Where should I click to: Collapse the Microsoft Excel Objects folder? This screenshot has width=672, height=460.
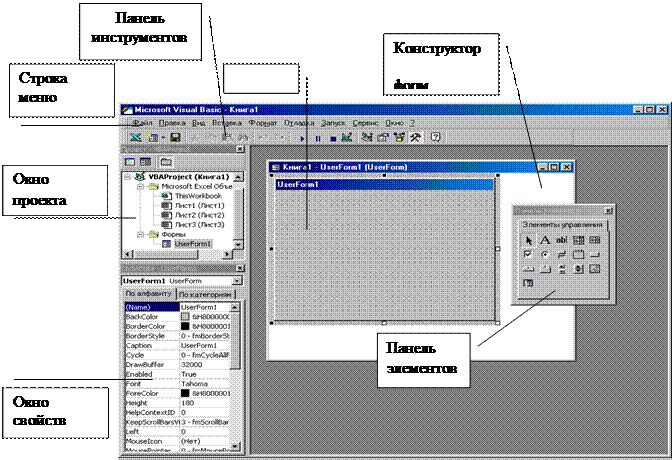(140, 186)
